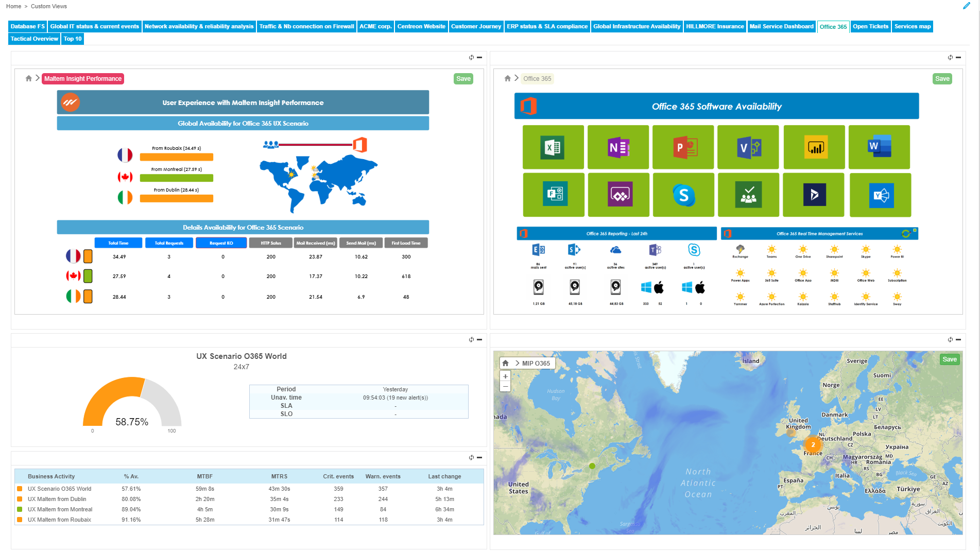The height and width of the screenshot is (552, 980).
Task: Open the PowerPoint availability tile
Action: pyautogui.click(x=683, y=147)
